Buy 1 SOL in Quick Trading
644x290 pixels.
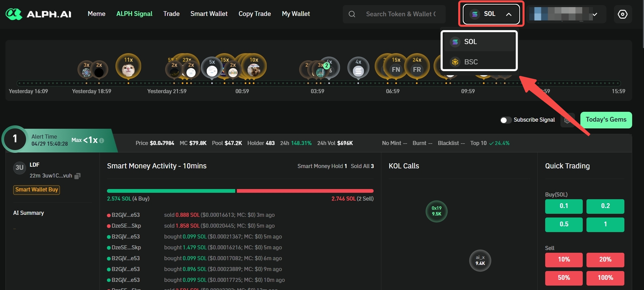click(x=605, y=224)
